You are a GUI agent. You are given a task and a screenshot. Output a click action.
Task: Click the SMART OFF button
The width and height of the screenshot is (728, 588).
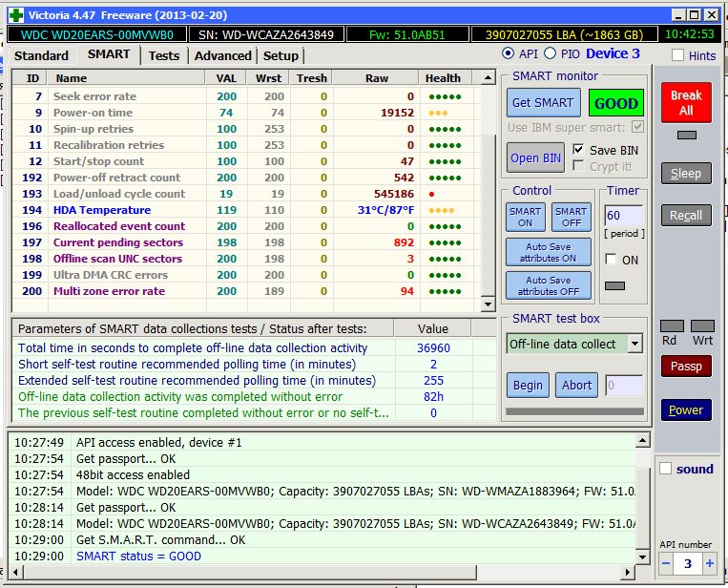click(572, 217)
